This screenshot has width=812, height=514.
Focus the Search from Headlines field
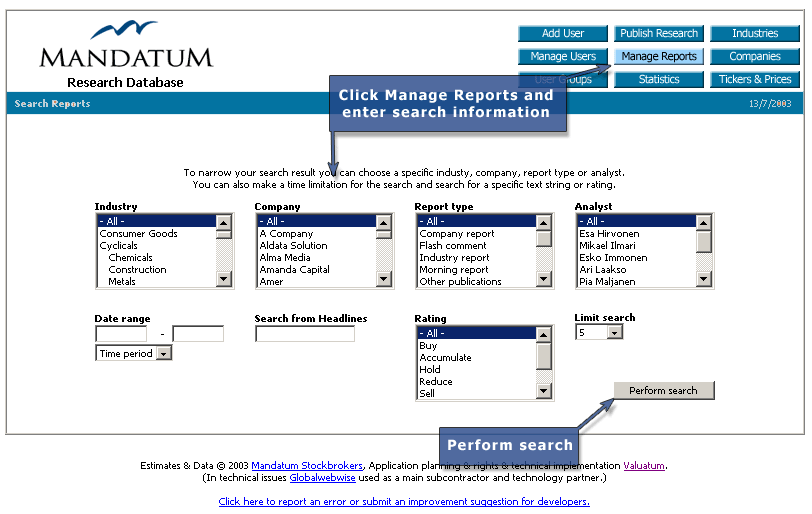(x=305, y=334)
